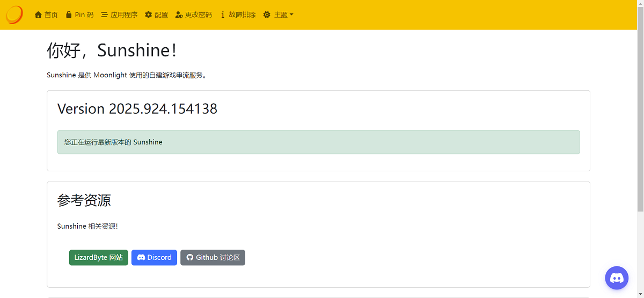
Task: Go to the 首页 menu item
Action: 51,15
